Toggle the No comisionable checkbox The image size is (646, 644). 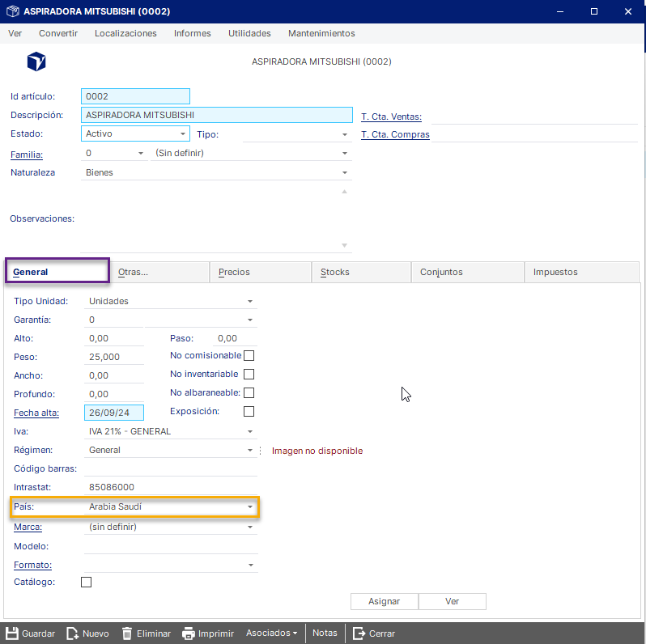point(249,355)
